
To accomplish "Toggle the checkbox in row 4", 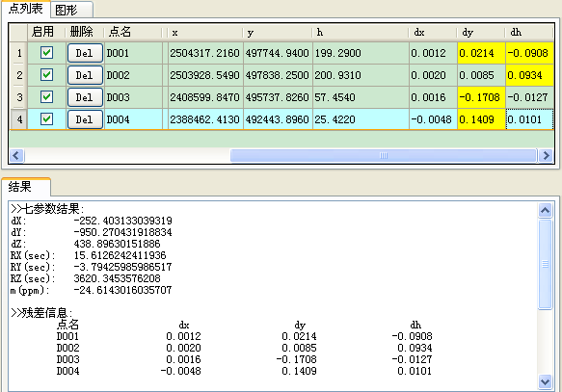I will click(46, 119).
